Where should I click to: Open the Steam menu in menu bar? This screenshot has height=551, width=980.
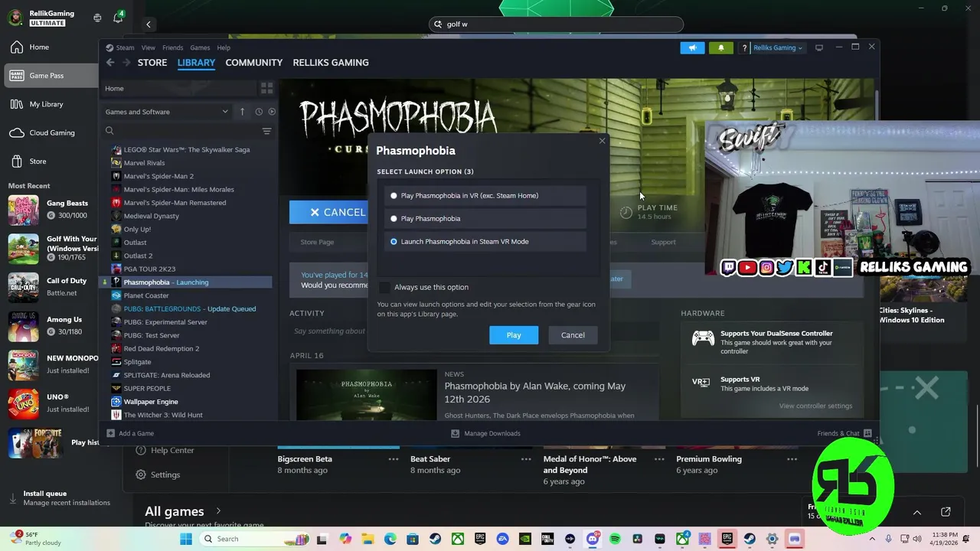[x=125, y=47]
